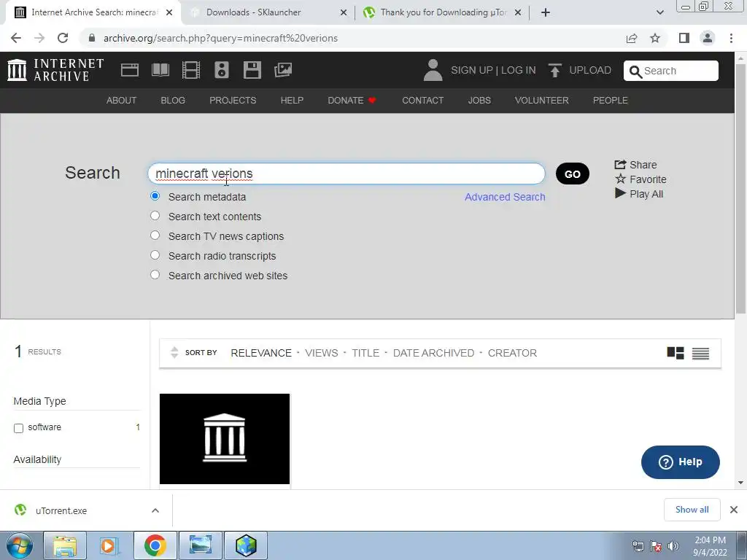
Task: Open Windows Start menu
Action: [20, 545]
